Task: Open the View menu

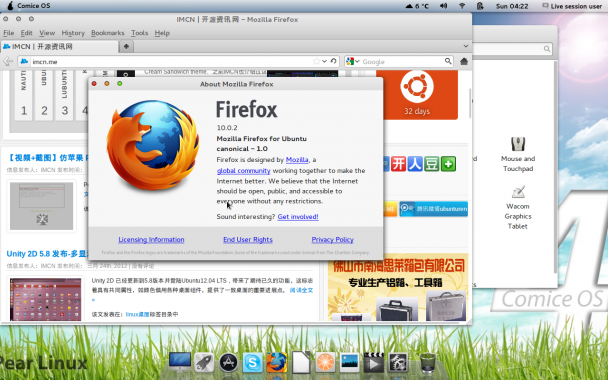Action: (x=47, y=33)
